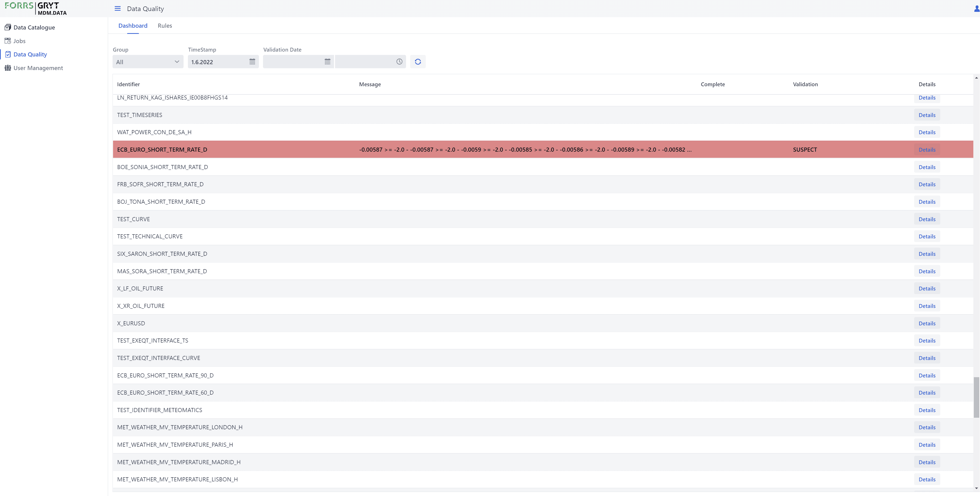Expand the Group dropdown set to All
The image size is (980, 496).
[x=148, y=62]
